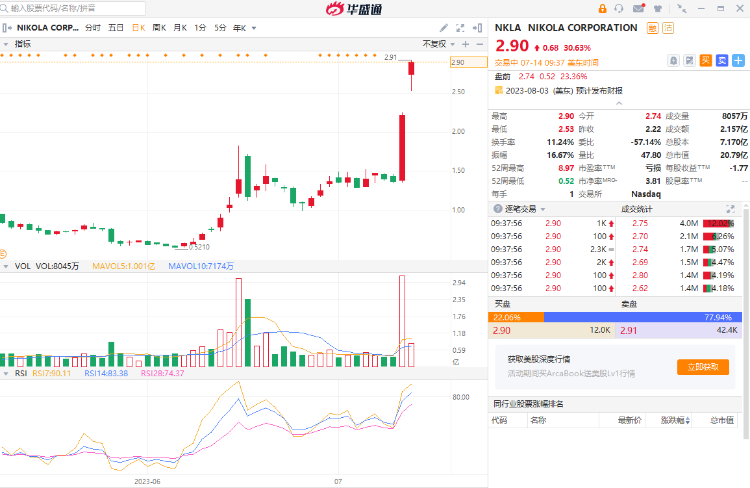The height and width of the screenshot is (488, 750).
Task: Click the orange circular icon at chart bottom-left
Action: (2, 254)
